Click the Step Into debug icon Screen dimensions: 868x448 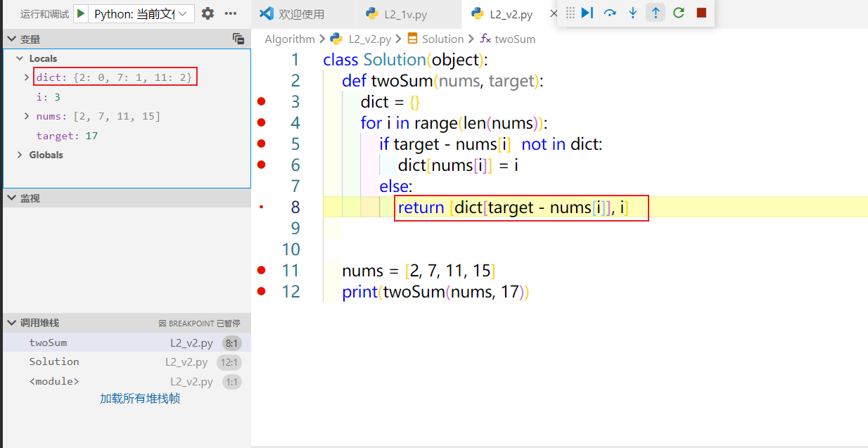pos(632,13)
